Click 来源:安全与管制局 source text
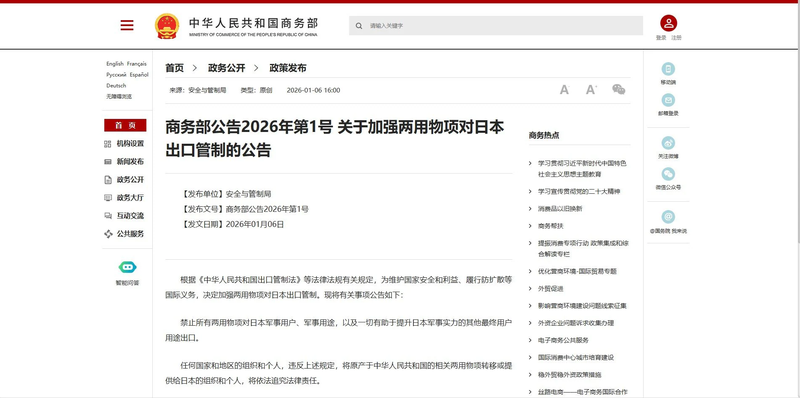800x398 pixels. [x=197, y=90]
